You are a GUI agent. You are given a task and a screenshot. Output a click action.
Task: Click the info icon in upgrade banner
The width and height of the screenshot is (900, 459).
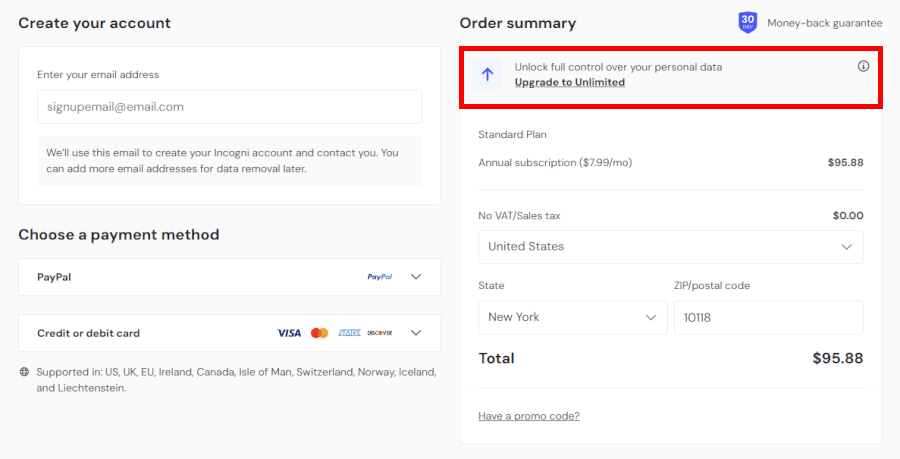863,67
